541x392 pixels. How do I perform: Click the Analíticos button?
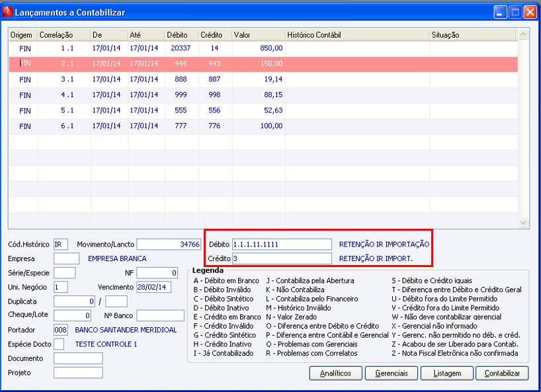tap(335, 373)
